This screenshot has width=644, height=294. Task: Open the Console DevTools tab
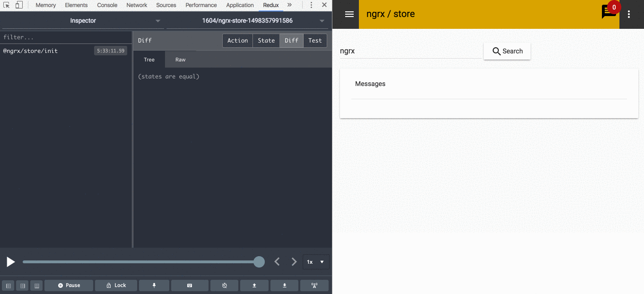(107, 5)
